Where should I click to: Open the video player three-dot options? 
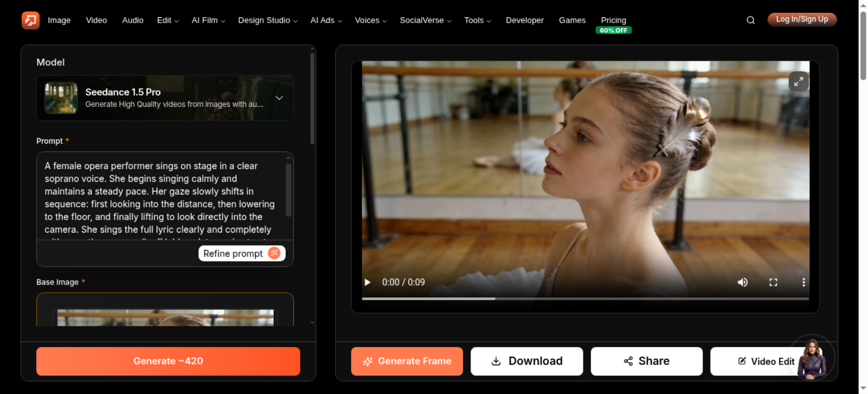point(803,282)
